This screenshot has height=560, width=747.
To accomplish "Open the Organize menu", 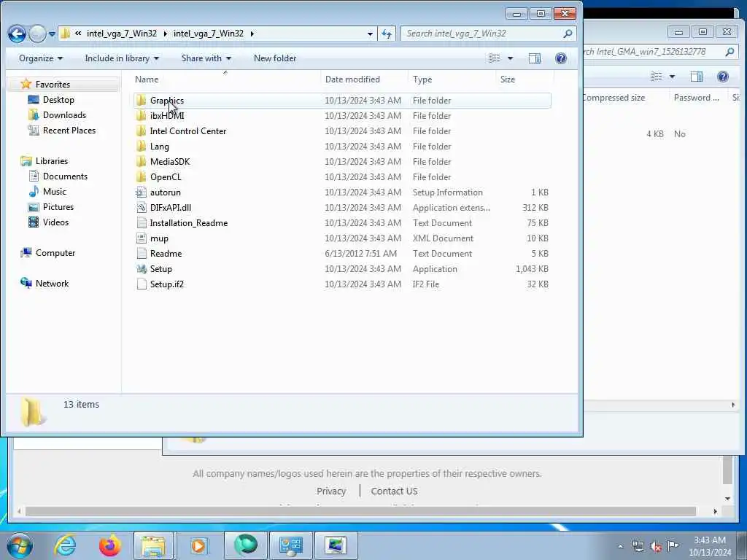I will (x=41, y=58).
